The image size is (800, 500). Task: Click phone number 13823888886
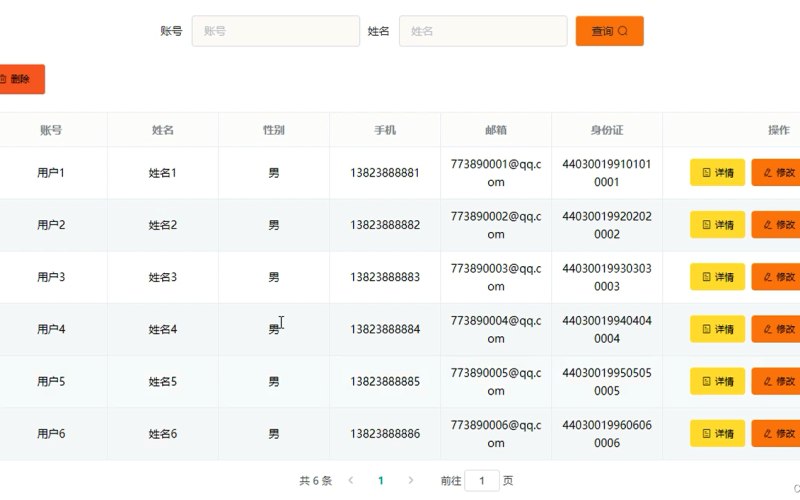coord(385,434)
